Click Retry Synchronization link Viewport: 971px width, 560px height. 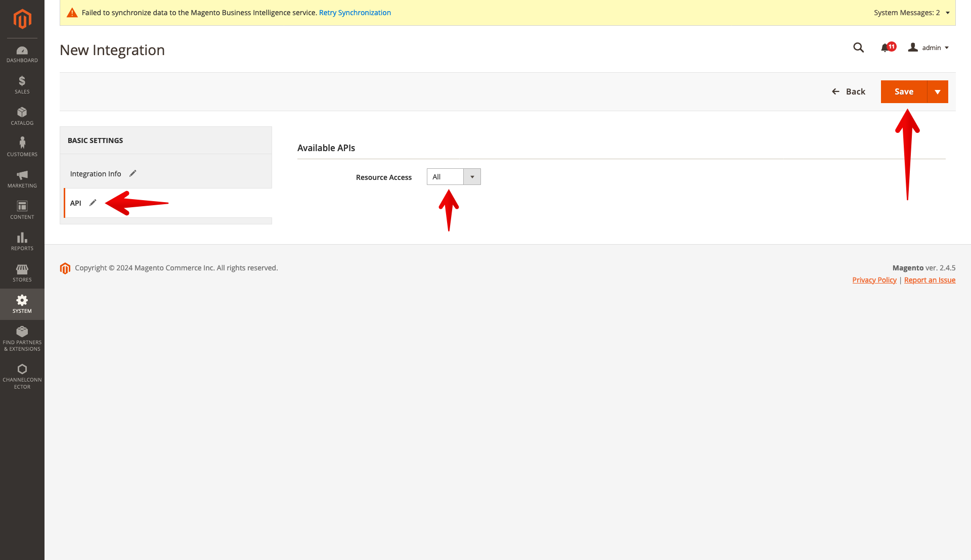355,13
